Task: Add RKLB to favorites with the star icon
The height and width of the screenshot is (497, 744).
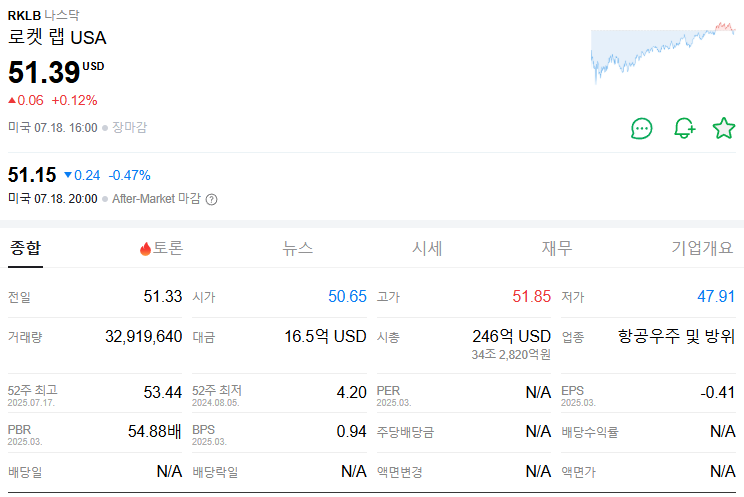Action: pyautogui.click(x=724, y=128)
